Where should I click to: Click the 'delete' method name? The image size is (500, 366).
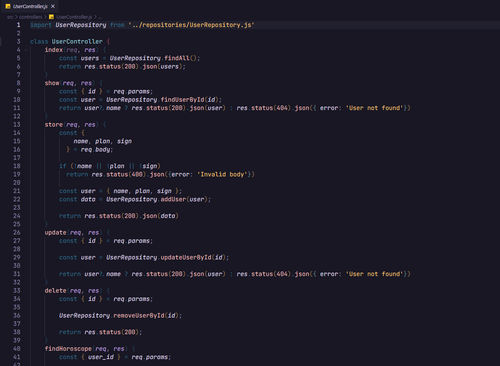coord(55,291)
